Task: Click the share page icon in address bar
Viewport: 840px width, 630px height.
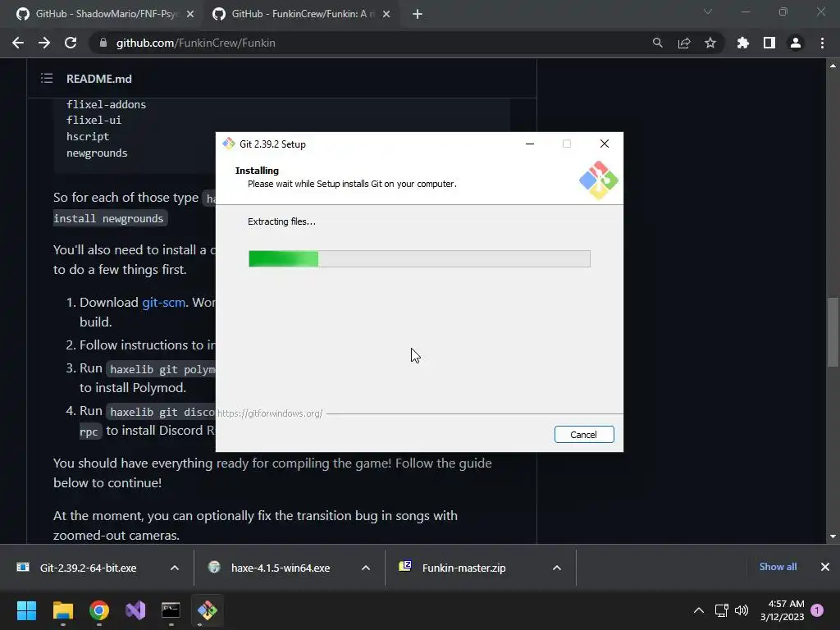Action: pos(684,43)
